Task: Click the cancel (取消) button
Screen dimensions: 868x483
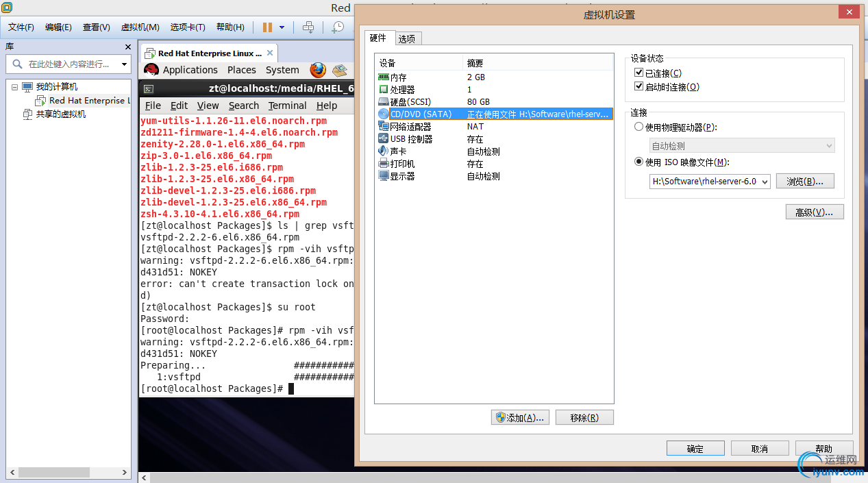Action: click(x=760, y=449)
